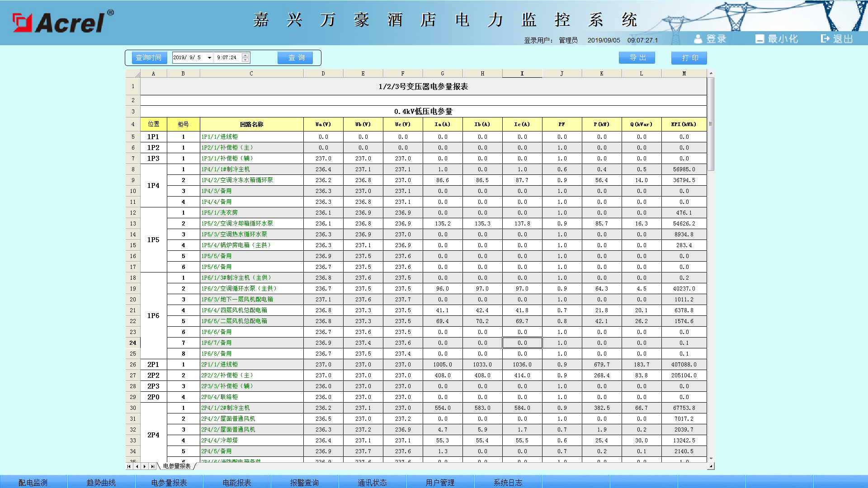Click the Ia value 1005.0
The width and height of the screenshot is (868, 488).
tap(443, 365)
